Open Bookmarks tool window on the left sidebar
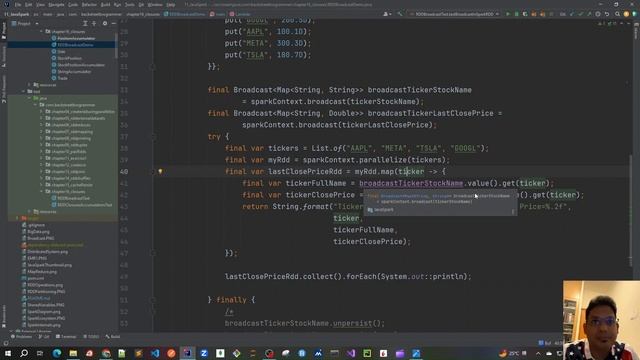Screen dimensions: 640x360 (4, 316)
